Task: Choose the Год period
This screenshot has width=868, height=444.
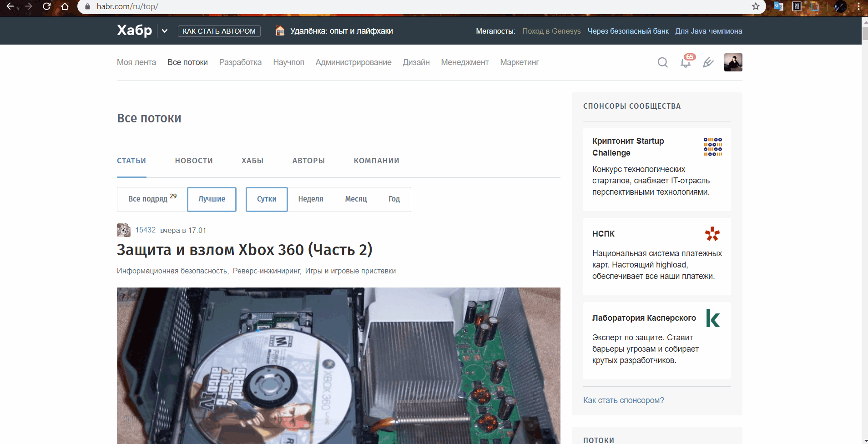Action: click(x=394, y=199)
